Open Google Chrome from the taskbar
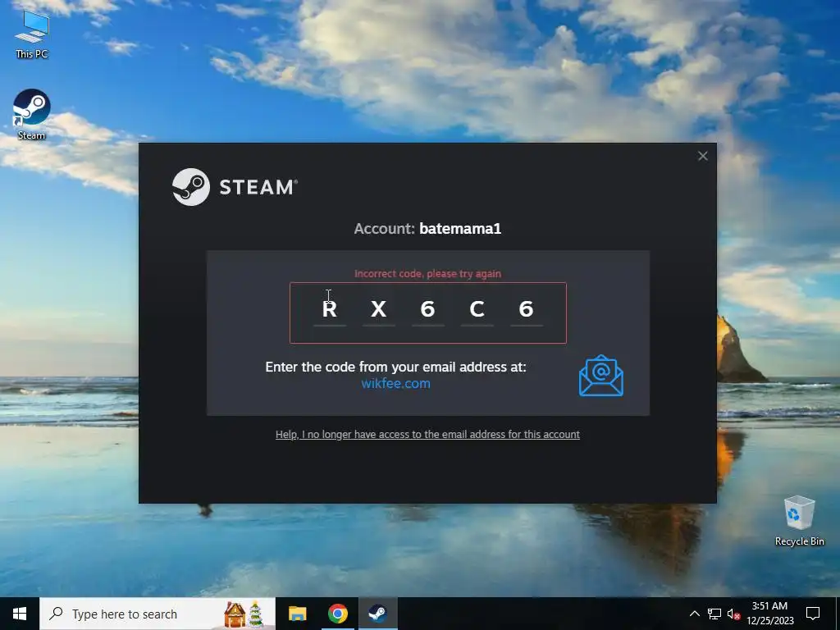This screenshot has width=840, height=630. tap(337, 614)
